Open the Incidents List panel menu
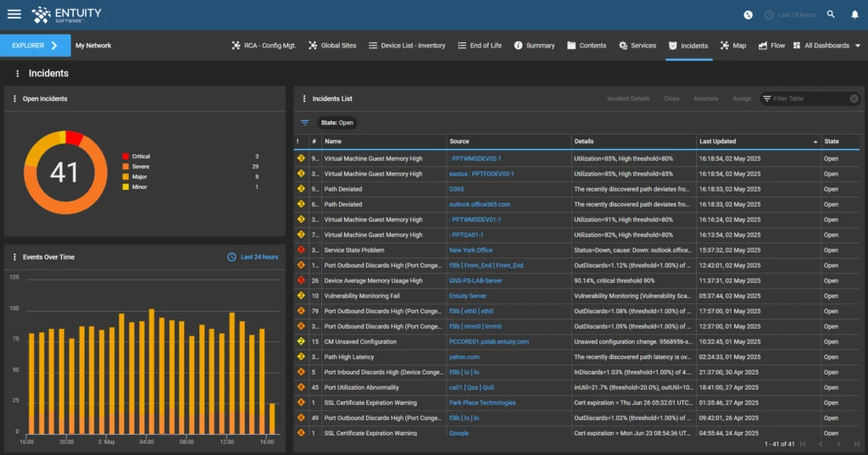 pos(304,98)
